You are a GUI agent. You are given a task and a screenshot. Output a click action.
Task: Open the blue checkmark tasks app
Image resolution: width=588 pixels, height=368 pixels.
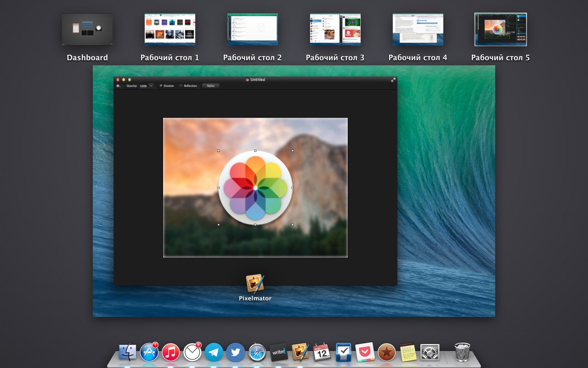(x=344, y=352)
